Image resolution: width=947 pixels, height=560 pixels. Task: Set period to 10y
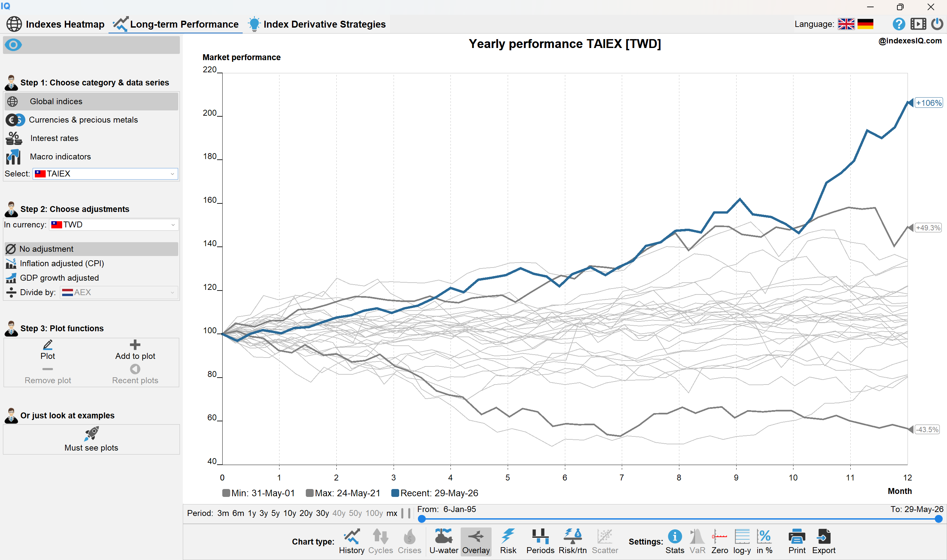[289, 513]
